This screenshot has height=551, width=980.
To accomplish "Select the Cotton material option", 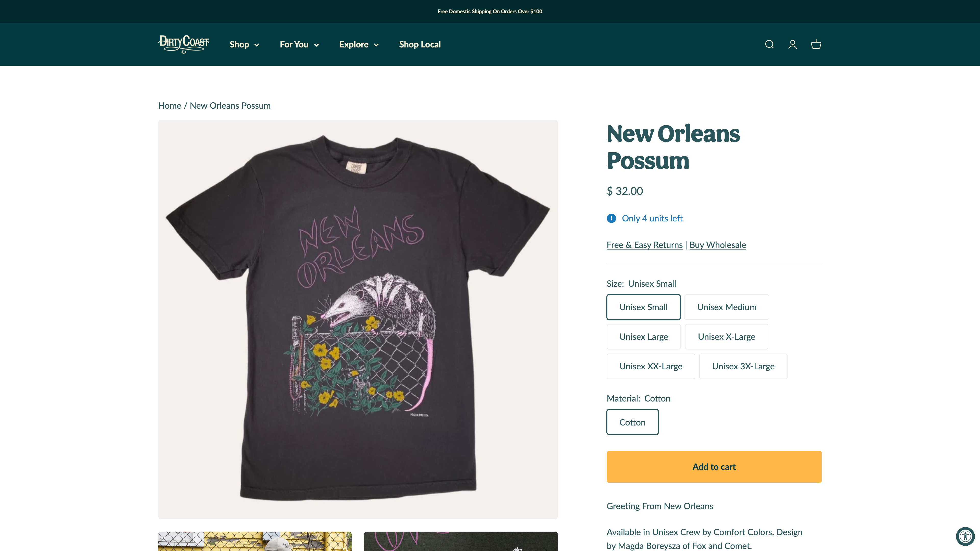I will pos(632,422).
